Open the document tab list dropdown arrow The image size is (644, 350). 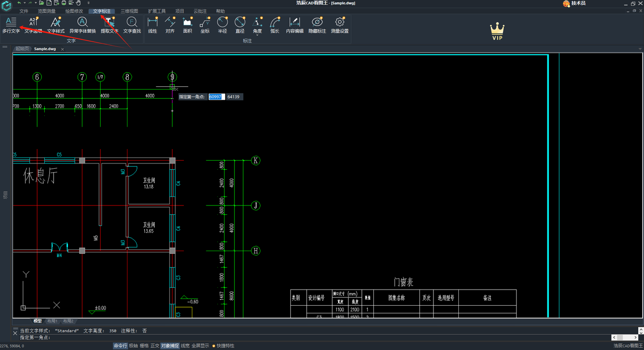[x=640, y=49]
